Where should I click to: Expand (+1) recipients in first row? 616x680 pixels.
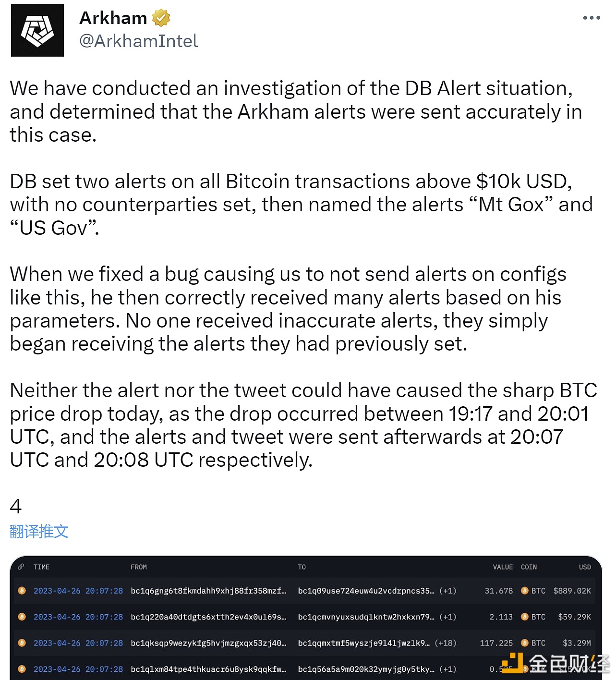(447, 591)
